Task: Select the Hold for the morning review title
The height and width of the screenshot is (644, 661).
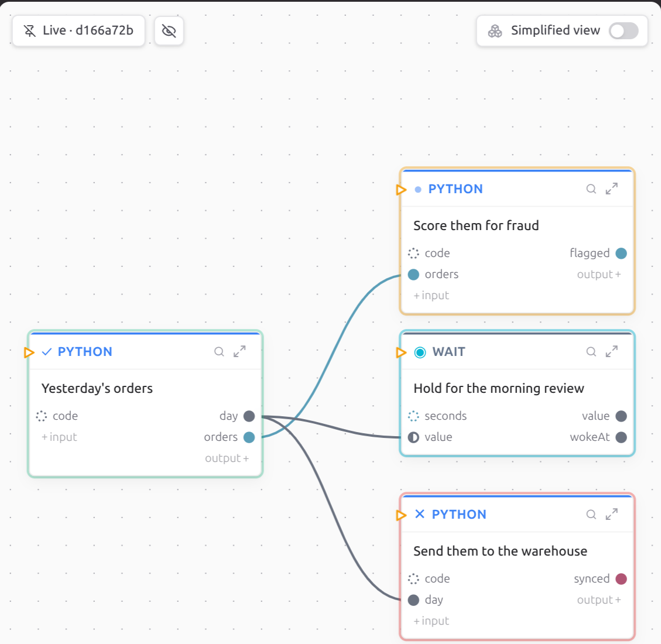Action: 499,388
